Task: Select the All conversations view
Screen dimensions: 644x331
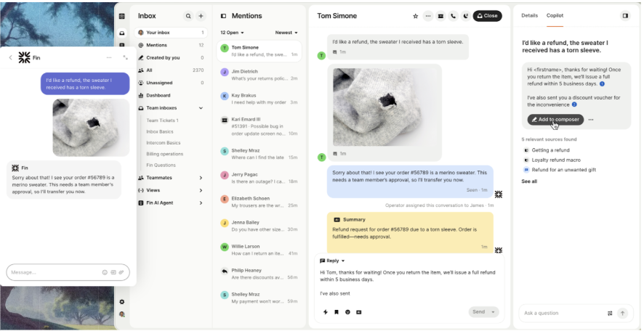Action: pyautogui.click(x=171, y=70)
